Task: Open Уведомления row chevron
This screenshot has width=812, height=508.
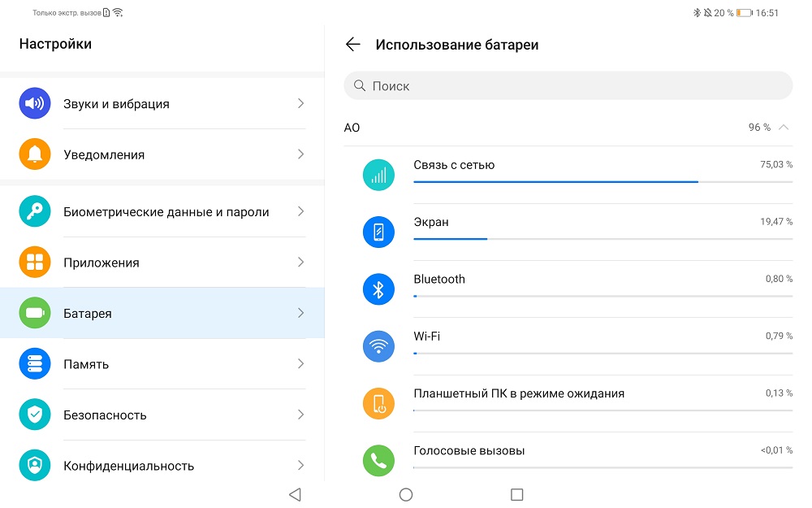Action: tap(301, 154)
